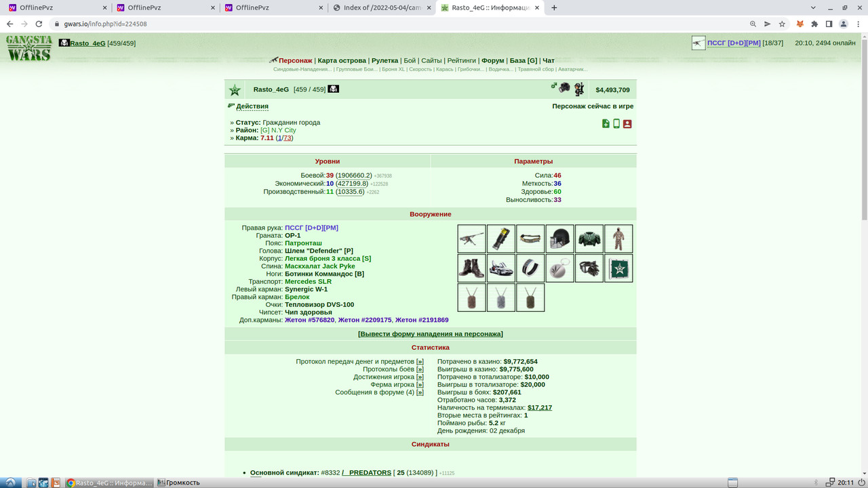Open the Рулетка menu item
This screenshot has width=868, height=488.
pyautogui.click(x=384, y=60)
